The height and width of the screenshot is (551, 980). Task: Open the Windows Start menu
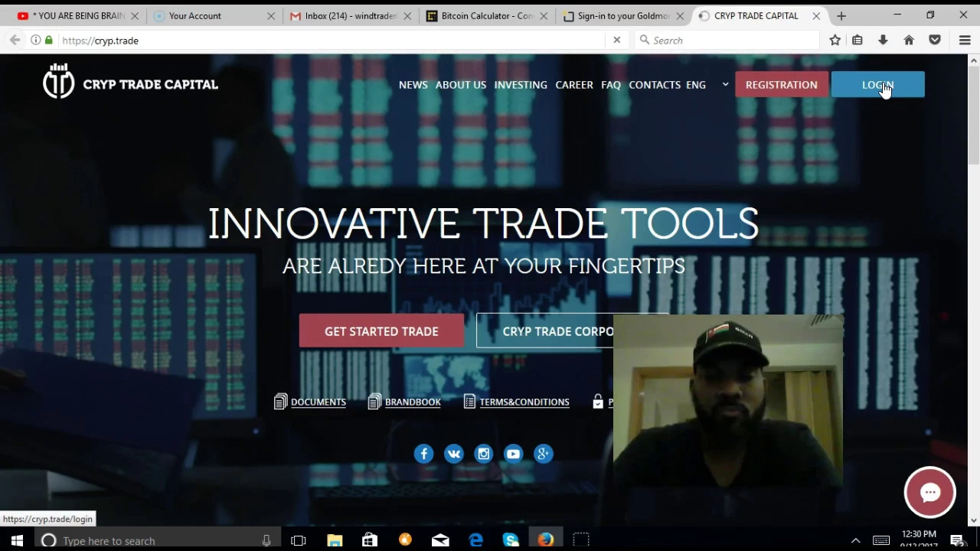pos(17,540)
